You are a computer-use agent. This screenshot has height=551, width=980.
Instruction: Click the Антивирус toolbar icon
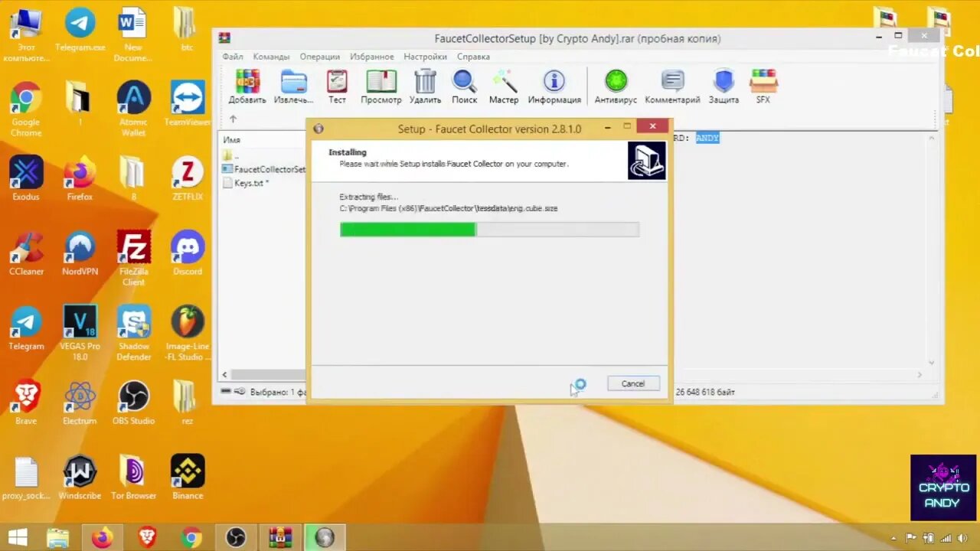click(616, 86)
